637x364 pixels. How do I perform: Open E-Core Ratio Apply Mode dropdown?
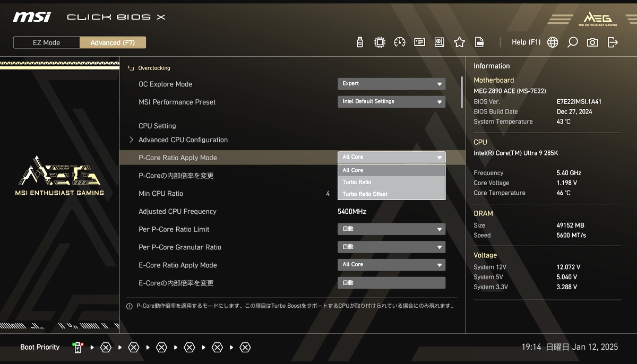coord(391,264)
